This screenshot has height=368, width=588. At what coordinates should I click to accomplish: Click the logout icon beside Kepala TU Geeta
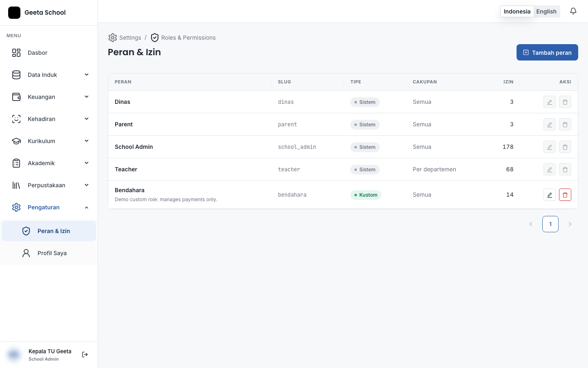pyautogui.click(x=85, y=355)
